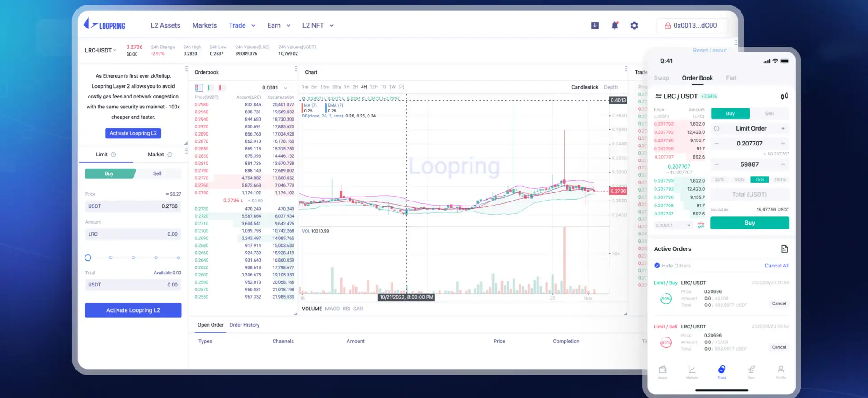Uncheck the Hide Others checkbox
The height and width of the screenshot is (398, 868).
[657, 266]
